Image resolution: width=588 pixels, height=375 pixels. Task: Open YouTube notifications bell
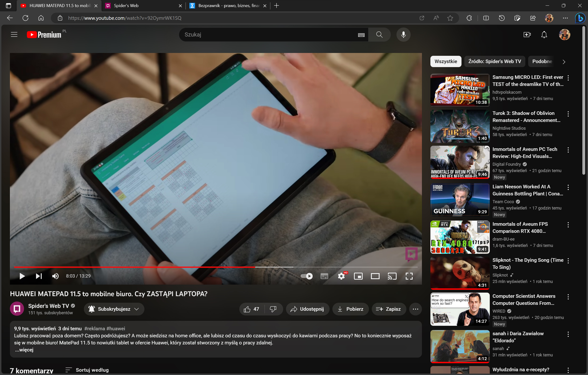tap(544, 35)
